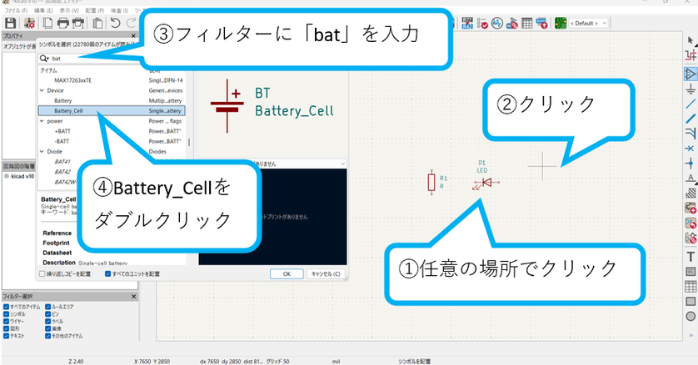Click the Generate BOM icon
The width and height of the screenshot is (698, 365).
pos(541,23)
